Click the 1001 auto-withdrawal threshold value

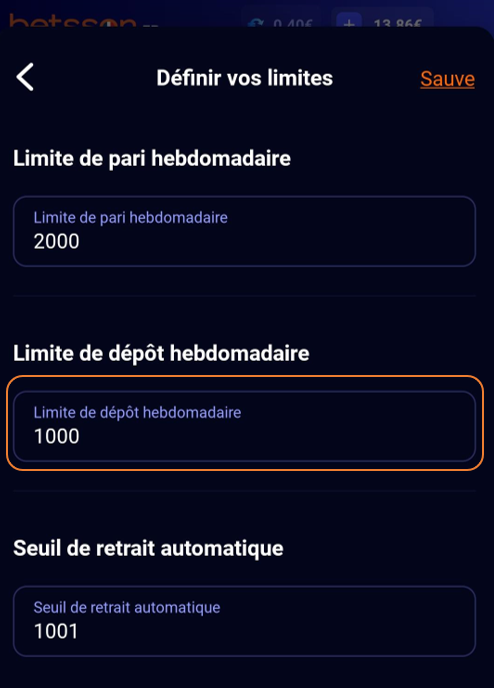coord(56,631)
